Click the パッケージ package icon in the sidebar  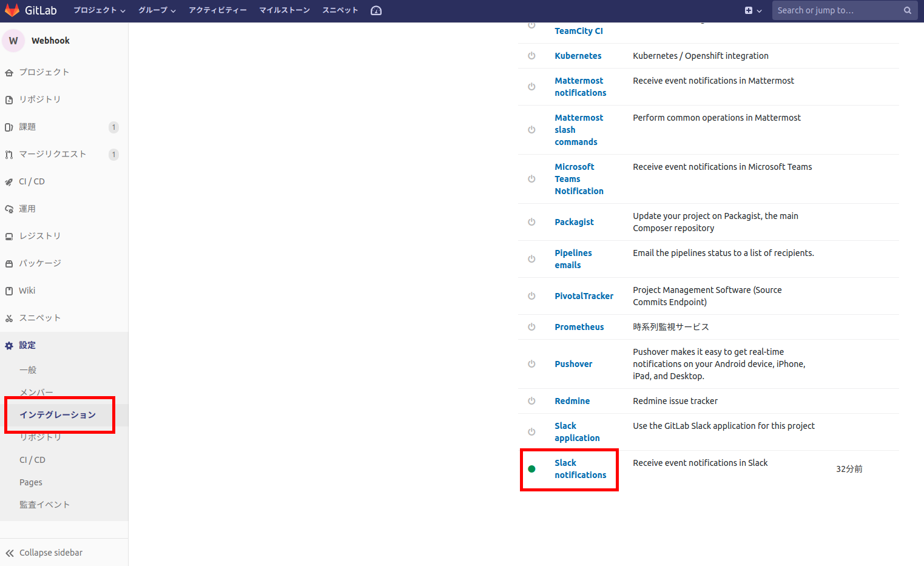(x=9, y=263)
